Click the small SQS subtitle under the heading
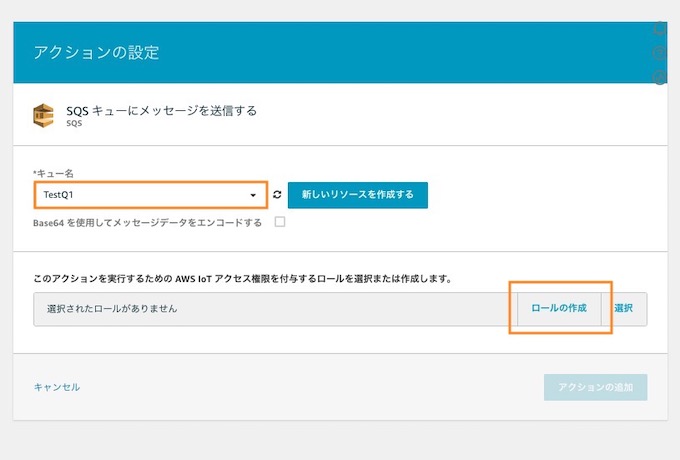 tap(74, 124)
